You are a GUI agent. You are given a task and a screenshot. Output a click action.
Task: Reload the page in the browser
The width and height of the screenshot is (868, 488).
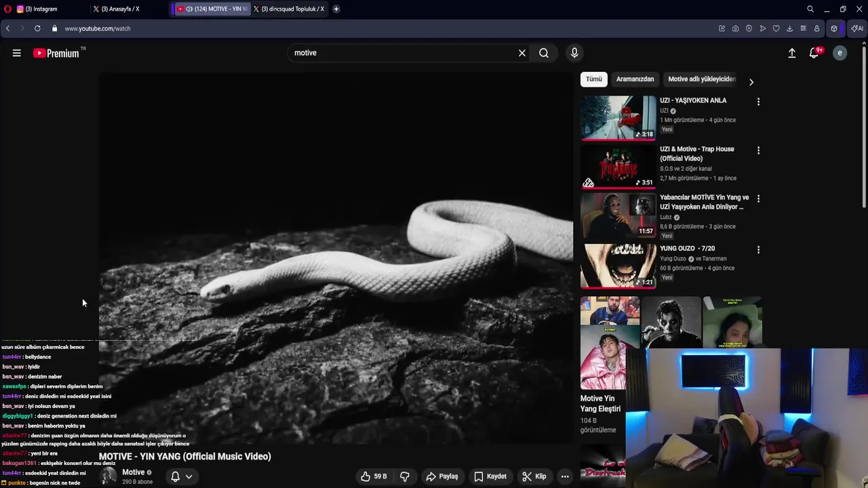click(37, 28)
